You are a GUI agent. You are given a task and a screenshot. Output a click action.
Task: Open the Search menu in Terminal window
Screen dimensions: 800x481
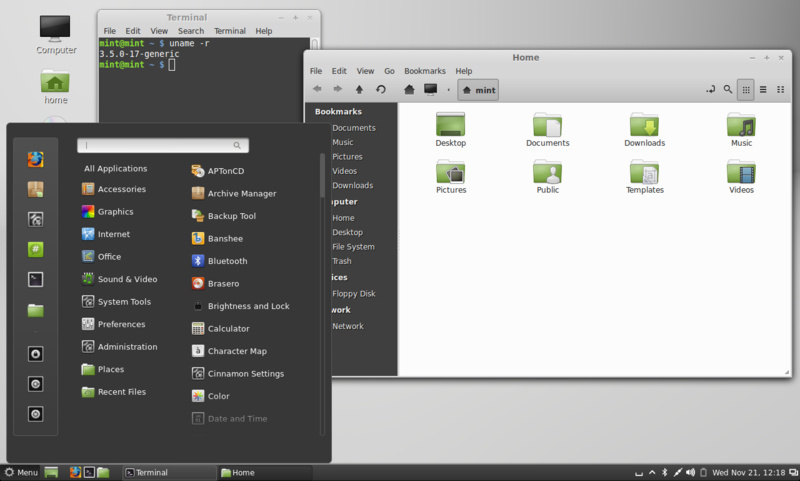191,31
